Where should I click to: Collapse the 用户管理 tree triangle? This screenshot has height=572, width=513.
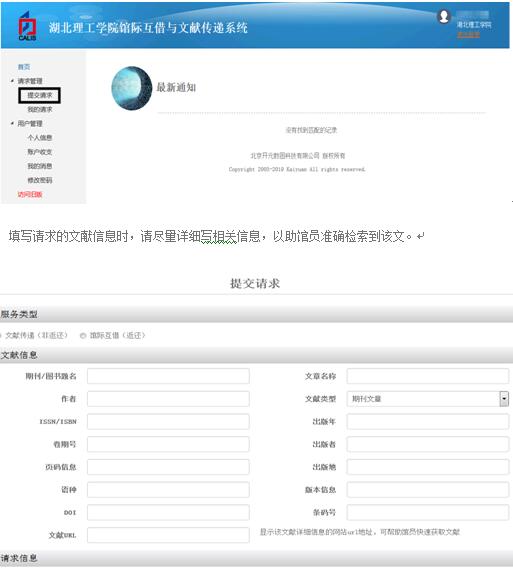[x=12, y=123]
